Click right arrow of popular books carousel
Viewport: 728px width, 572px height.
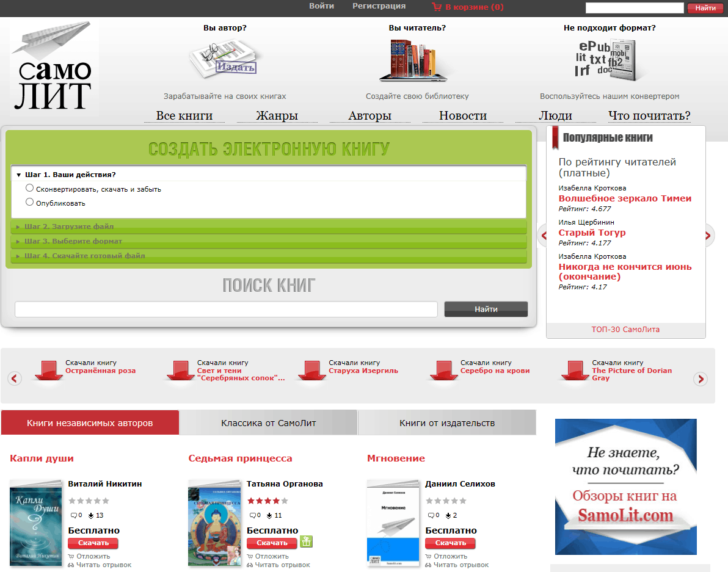(x=707, y=235)
